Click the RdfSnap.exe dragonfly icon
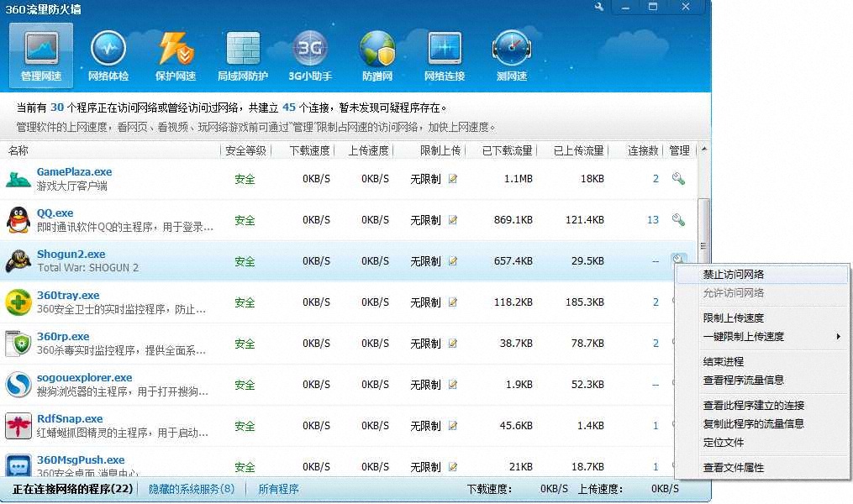The image size is (853, 504). tap(18, 426)
